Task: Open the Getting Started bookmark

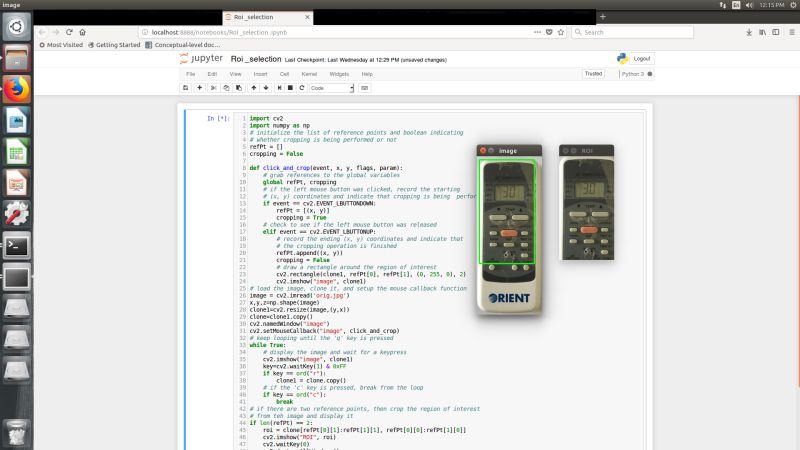Action: coord(114,45)
